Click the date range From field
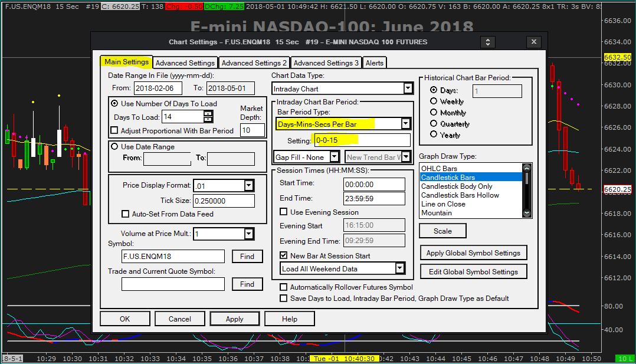The image size is (636, 364). tap(158, 88)
